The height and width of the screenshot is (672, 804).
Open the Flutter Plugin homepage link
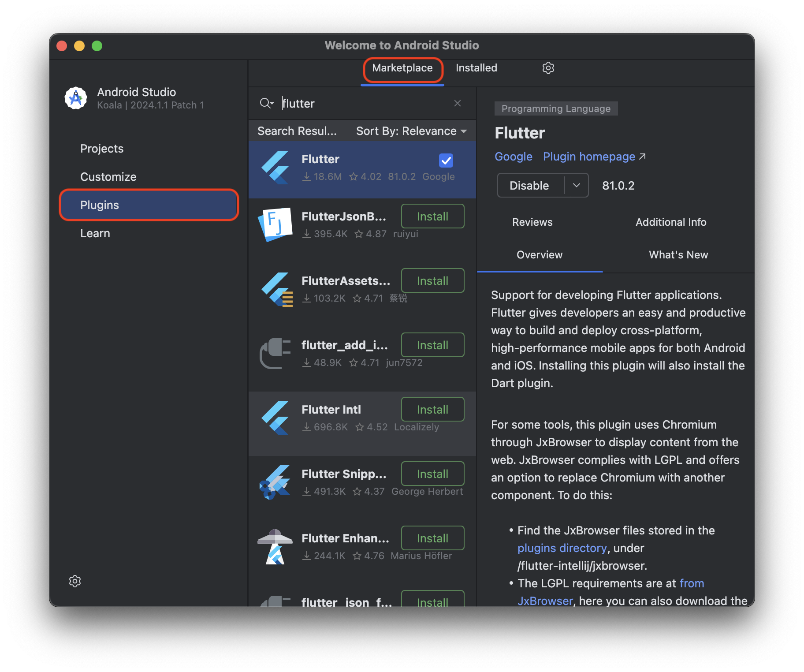(589, 156)
